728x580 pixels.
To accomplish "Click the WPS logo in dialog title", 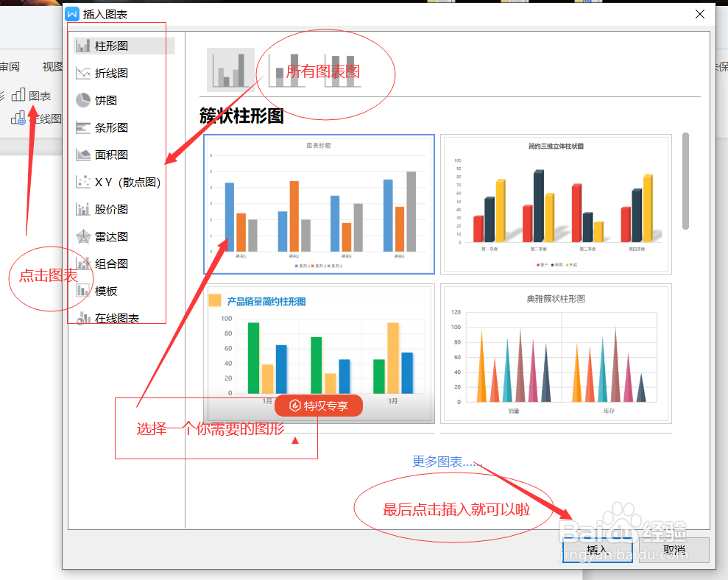I will click(x=72, y=14).
